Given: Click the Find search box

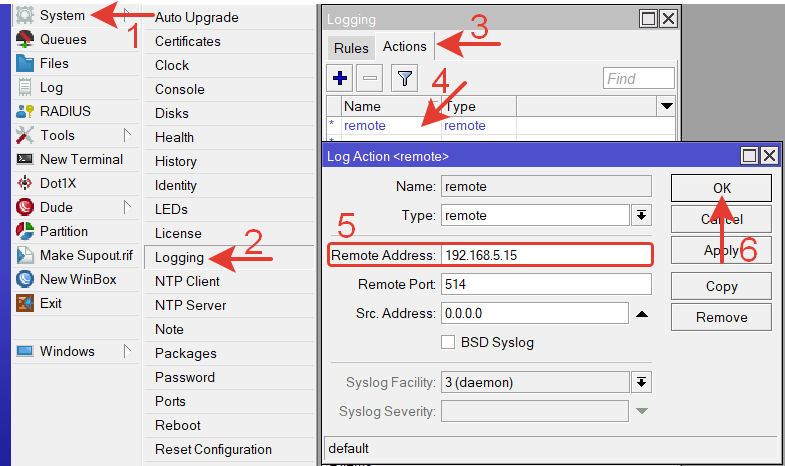Looking at the screenshot, I should coord(639,79).
